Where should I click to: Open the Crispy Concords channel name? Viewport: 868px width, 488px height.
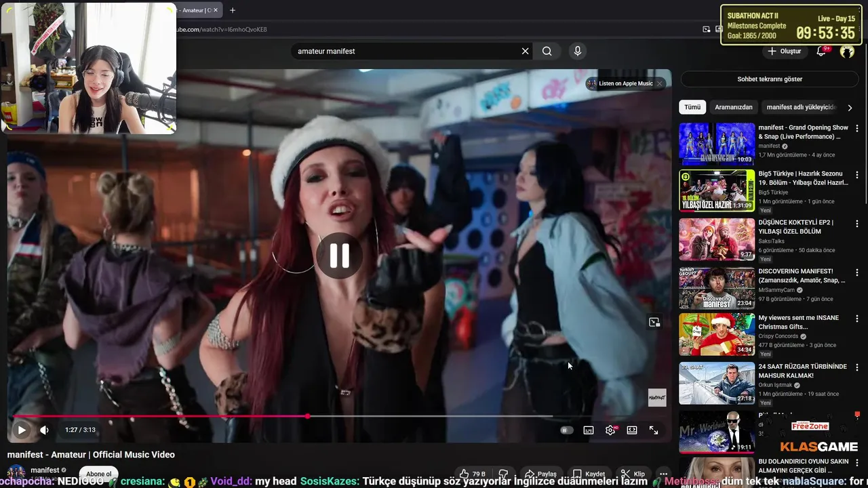click(779, 336)
